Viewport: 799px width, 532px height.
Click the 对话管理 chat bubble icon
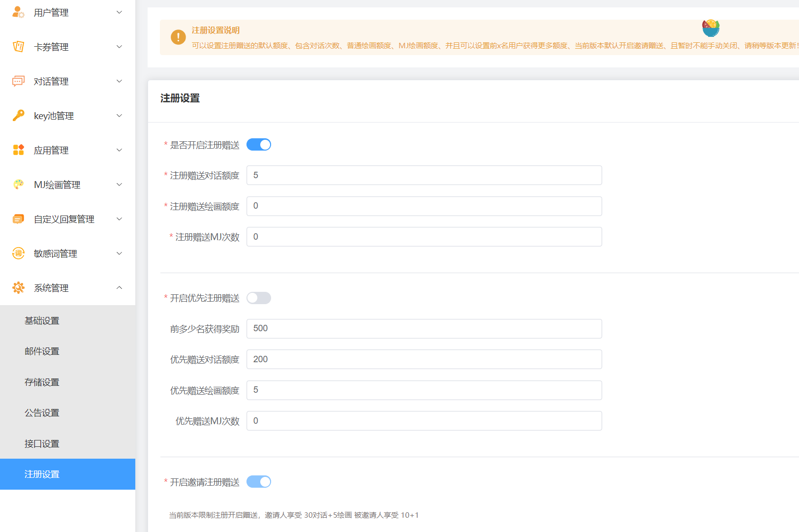pyautogui.click(x=18, y=81)
